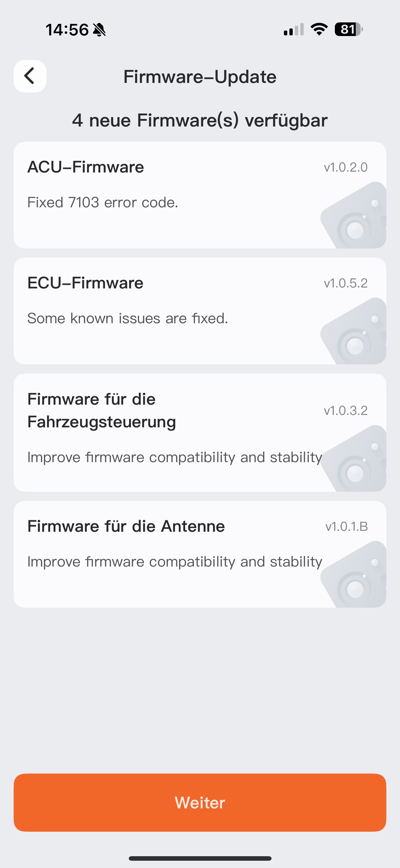Viewport: 400px width, 868px height.
Task: Tap the 'Fixed 7103 error code' description
Action: coord(102,202)
